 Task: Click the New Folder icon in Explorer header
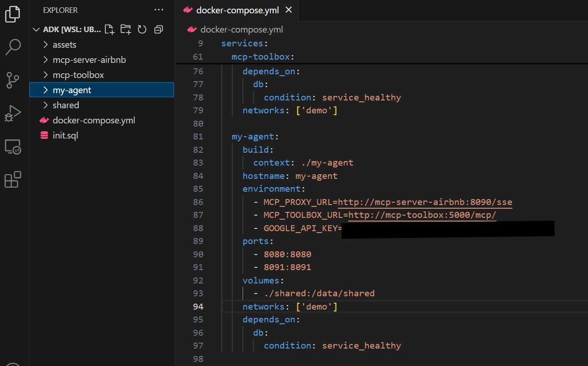point(126,29)
